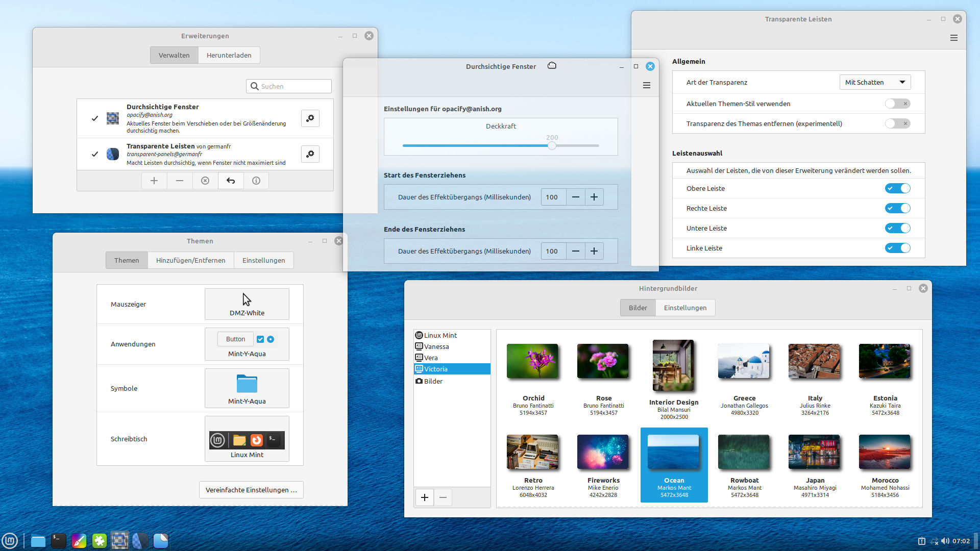The image size is (980, 551).
Task: Open the Art der Transparenz dropdown
Action: click(873, 82)
